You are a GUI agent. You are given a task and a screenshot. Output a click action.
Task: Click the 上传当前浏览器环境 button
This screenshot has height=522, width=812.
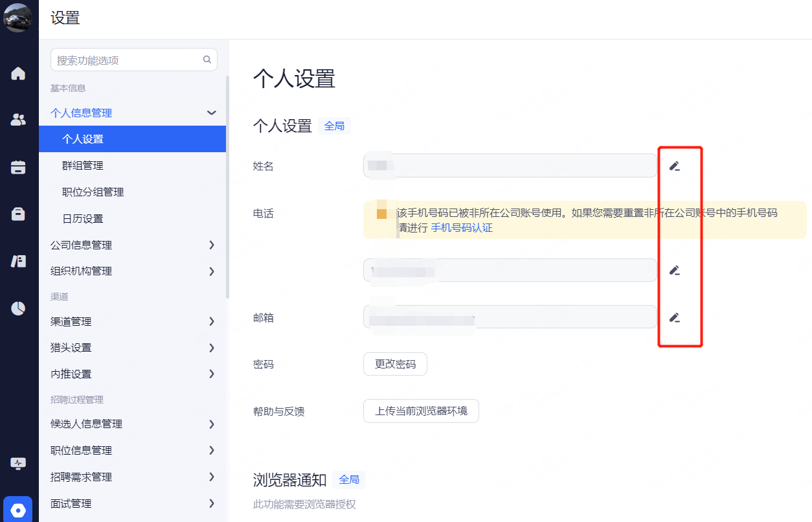421,411
